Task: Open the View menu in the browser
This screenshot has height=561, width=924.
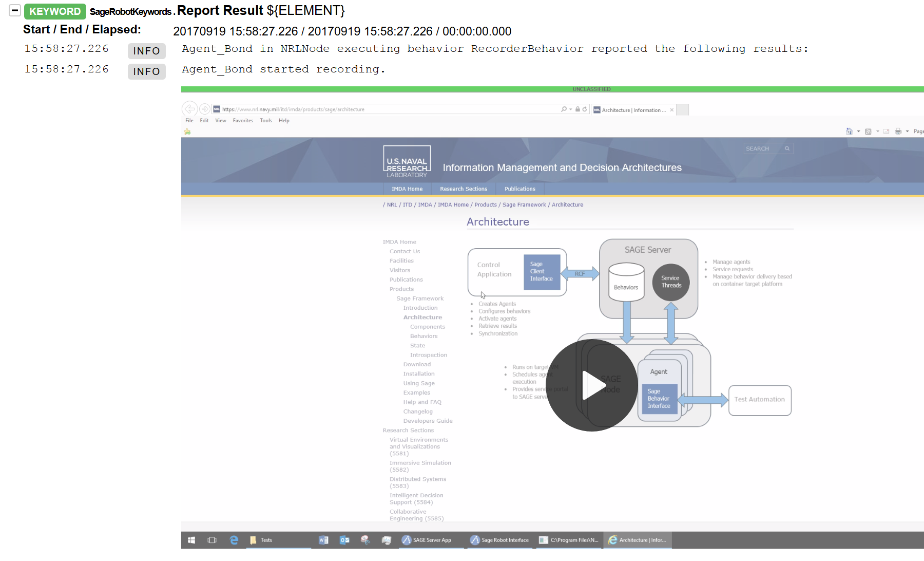Action: tap(221, 121)
